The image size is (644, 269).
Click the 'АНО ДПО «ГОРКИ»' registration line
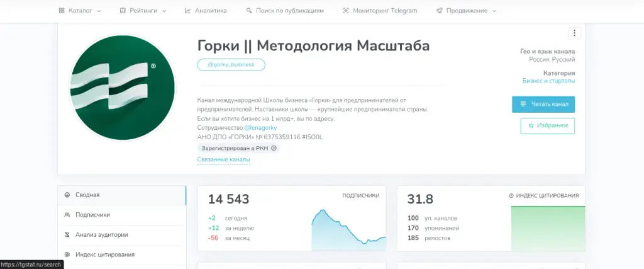pyautogui.click(x=260, y=137)
